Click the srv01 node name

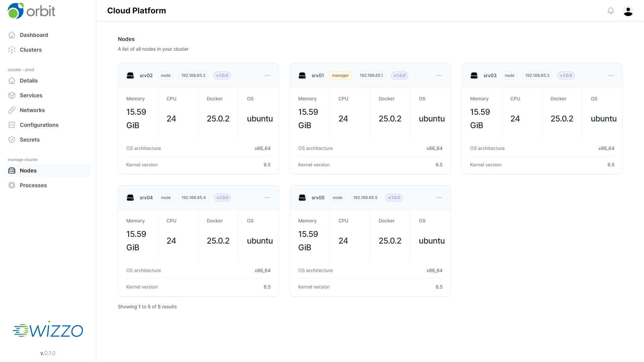point(318,75)
